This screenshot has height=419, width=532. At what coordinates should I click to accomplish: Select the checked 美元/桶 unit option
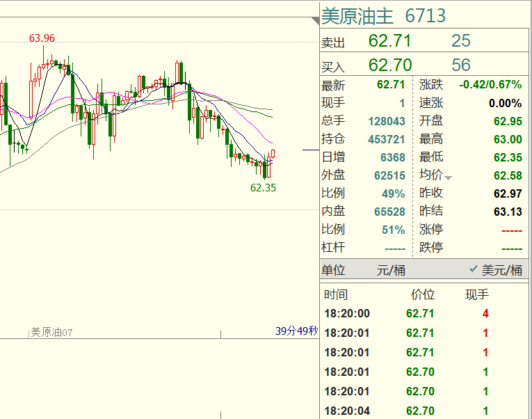click(495, 270)
